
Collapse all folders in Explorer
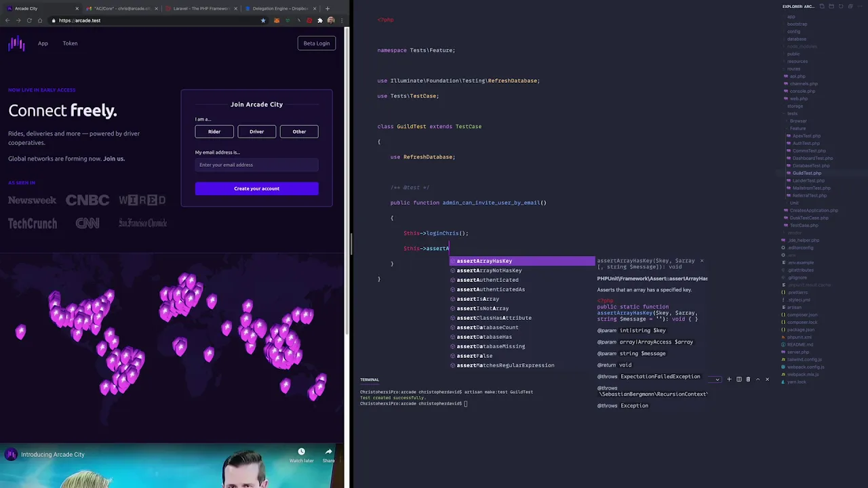850,6
